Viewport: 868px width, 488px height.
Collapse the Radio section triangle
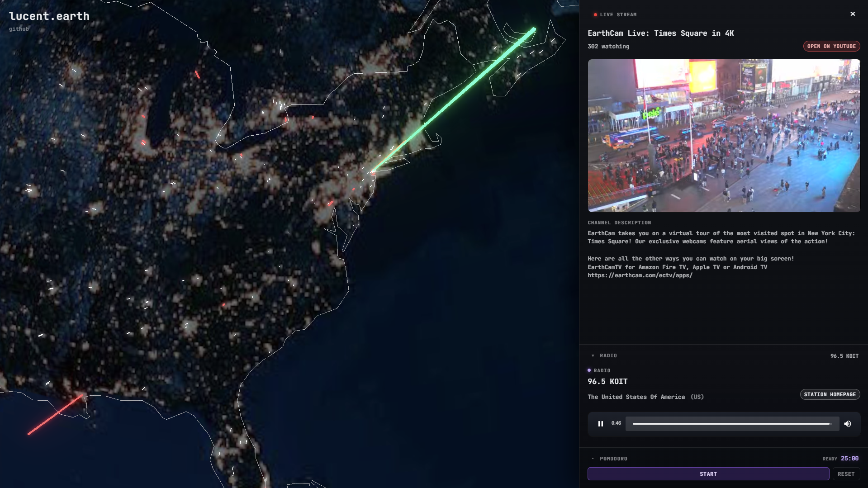(593, 355)
